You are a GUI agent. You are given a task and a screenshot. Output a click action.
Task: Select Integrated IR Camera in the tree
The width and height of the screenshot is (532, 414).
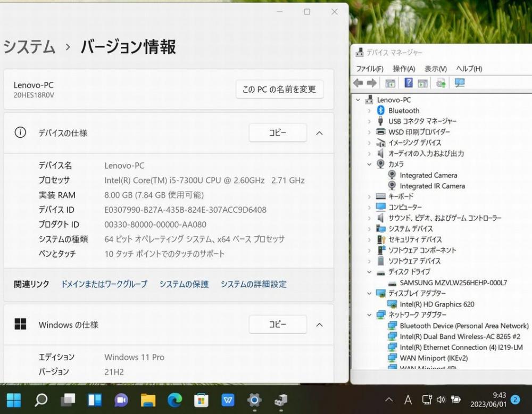coord(432,186)
